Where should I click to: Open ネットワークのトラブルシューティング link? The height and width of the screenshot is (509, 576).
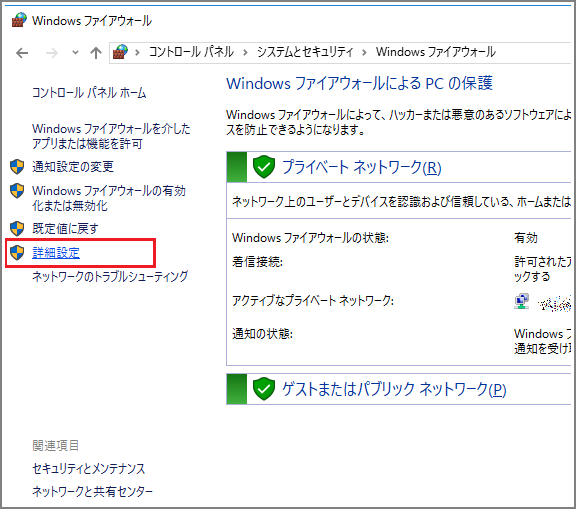click(x=110, y=276)
